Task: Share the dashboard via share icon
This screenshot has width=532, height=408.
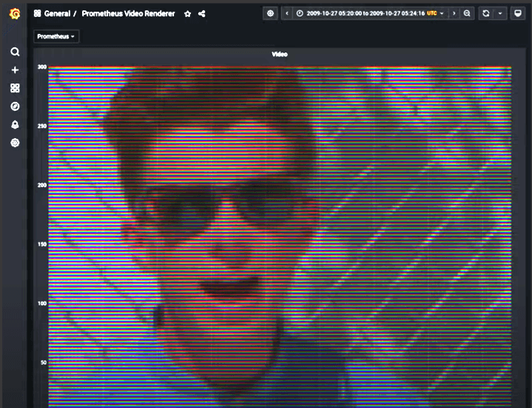Action: tap(201, 14)
